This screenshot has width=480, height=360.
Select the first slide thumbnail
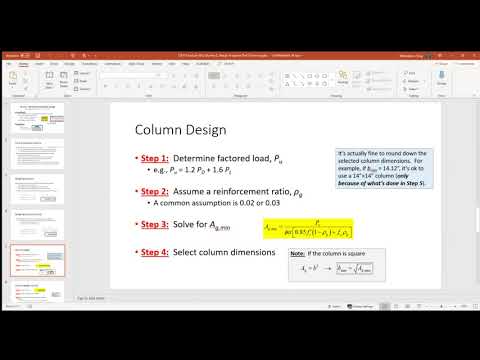tap(37, 118)
